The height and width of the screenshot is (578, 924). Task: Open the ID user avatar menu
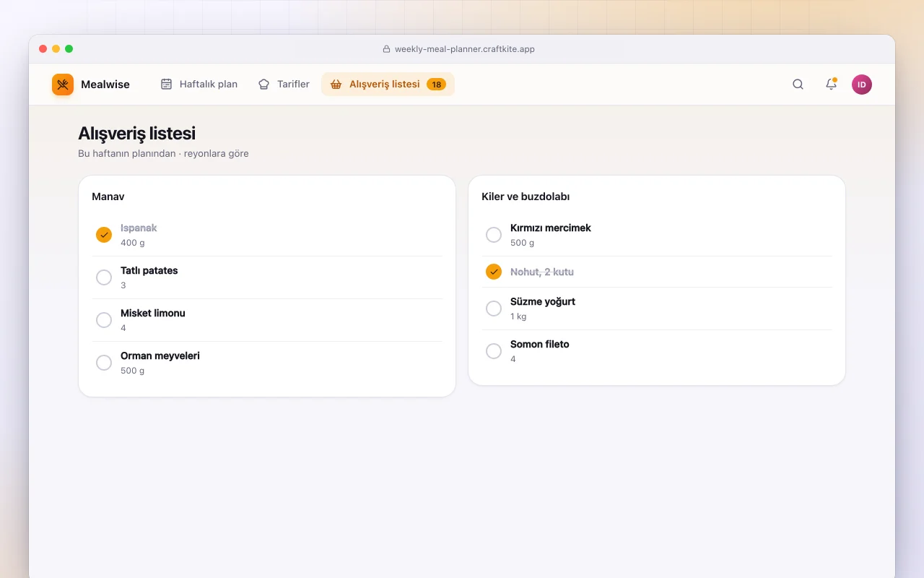tap(862, 85)
